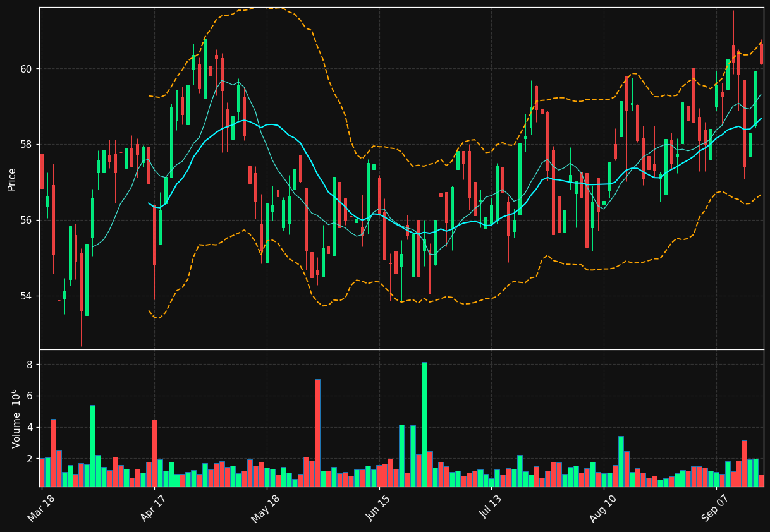The image size is (770, 532).
Task: Click the 'Jun 15' date label
Action: (378, 508)
